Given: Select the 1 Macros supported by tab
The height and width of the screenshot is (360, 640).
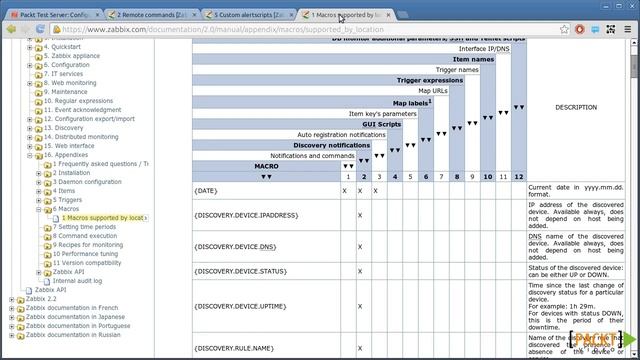Looking at the screenshot, I should coord(346,15).
